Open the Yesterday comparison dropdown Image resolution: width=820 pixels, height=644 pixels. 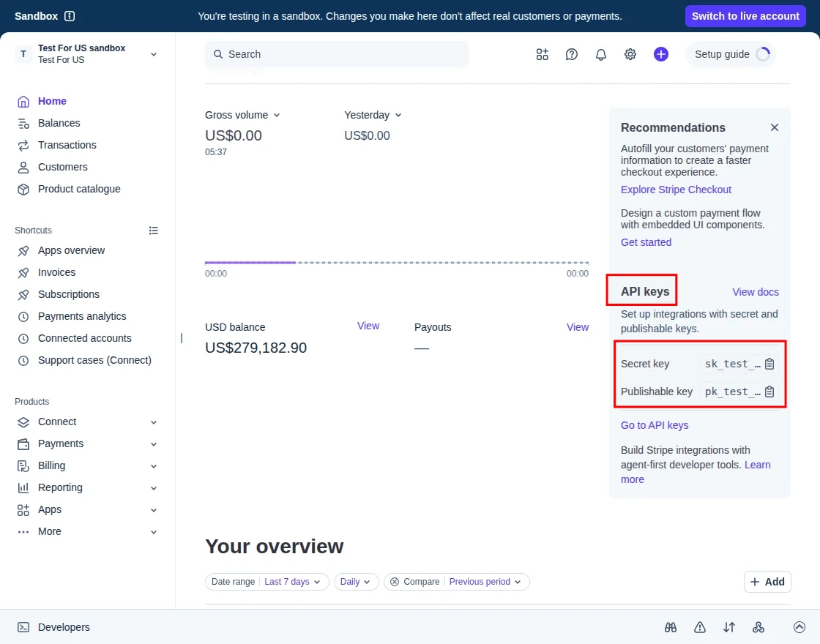[x=373, y=115]
